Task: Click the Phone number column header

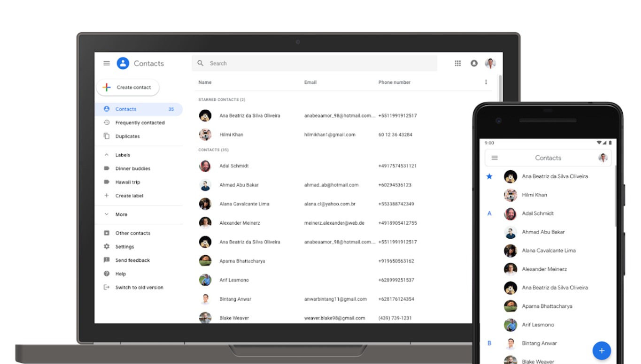Action: click(x=394, y=82)
